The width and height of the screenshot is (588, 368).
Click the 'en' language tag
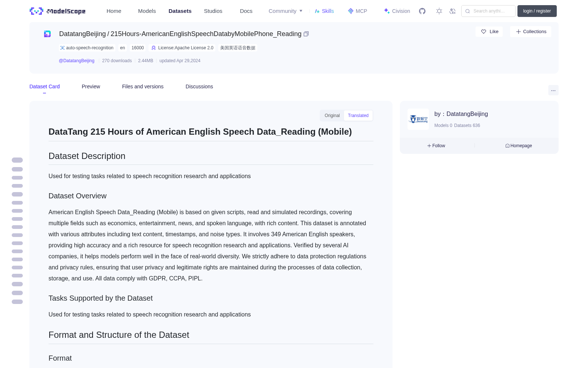point(122,48)
